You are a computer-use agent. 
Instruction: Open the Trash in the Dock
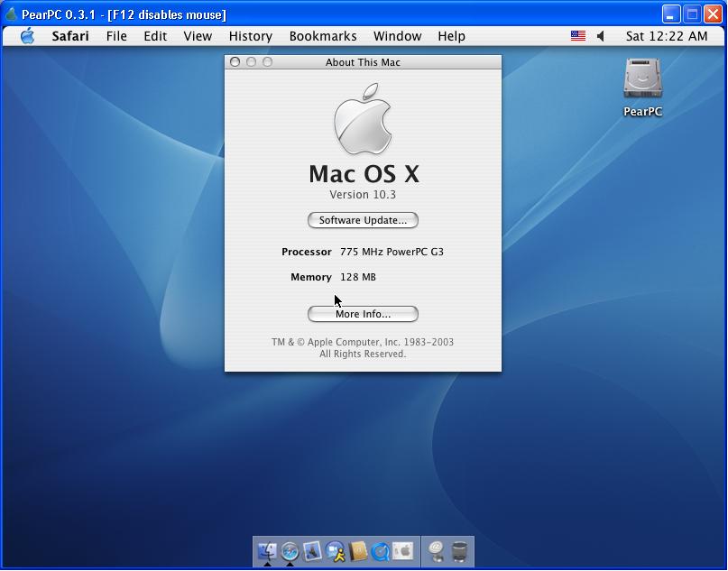459,550
